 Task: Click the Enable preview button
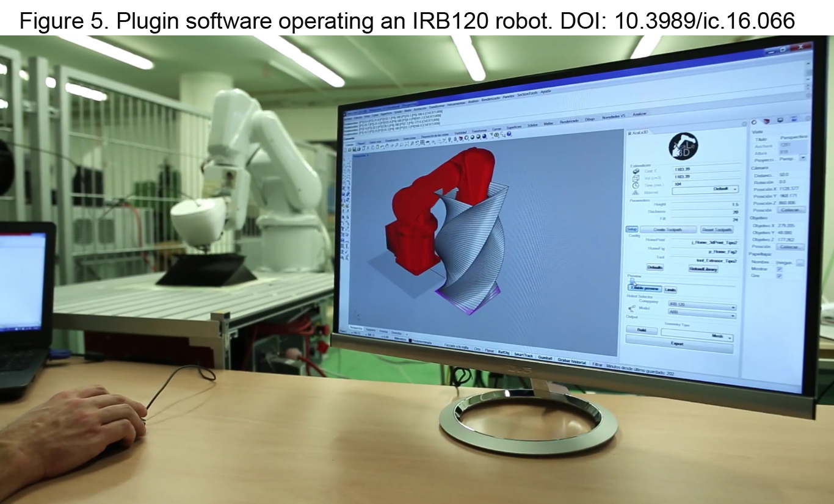point(645,288)
